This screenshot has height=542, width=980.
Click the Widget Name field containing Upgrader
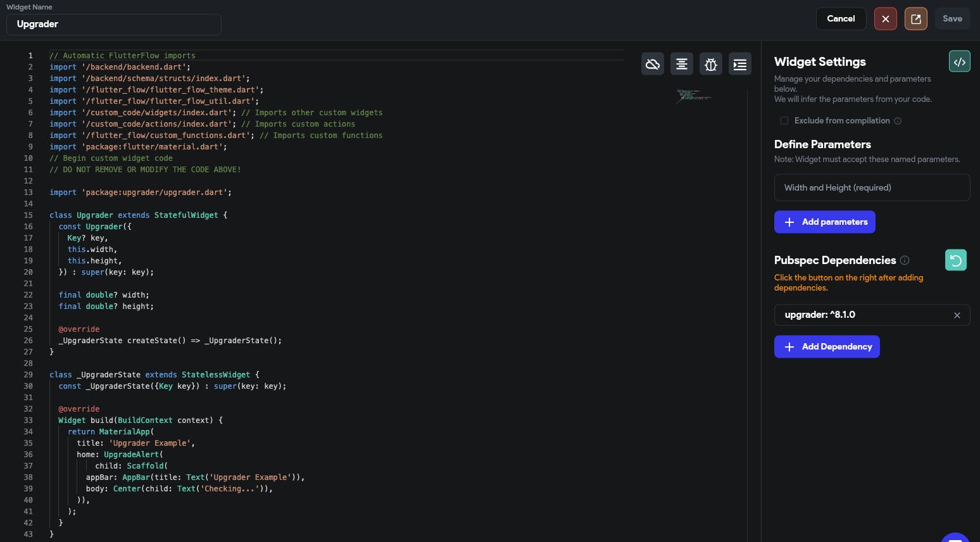(x=114, y=25)
